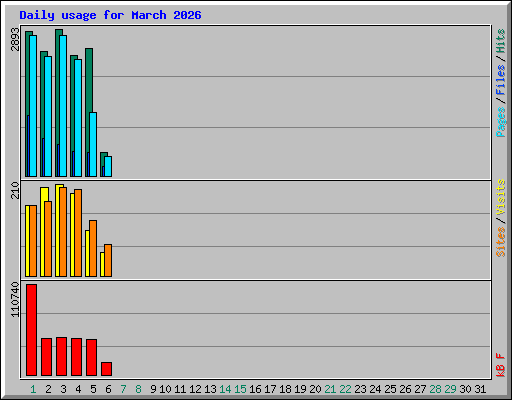Image resolution: width=512 pixels, height=400 pixels.
Task: Click the cyan files bar for day 2
Action: click(48, 116)
